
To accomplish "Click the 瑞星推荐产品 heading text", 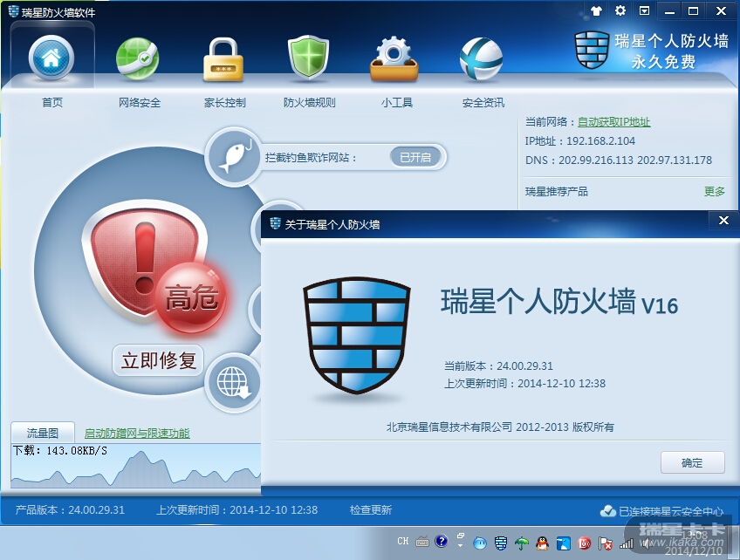I will tap(557, 191).
